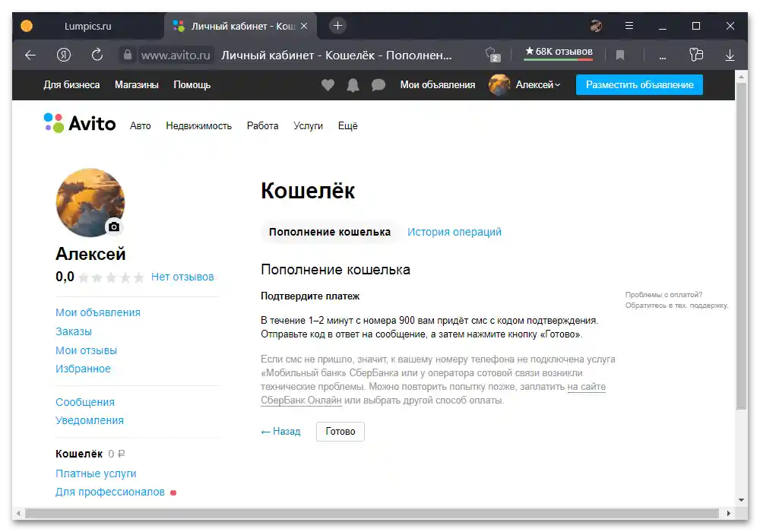Click the padlock site security icon
Screen dimensions: 760x532
pos(128,55)
